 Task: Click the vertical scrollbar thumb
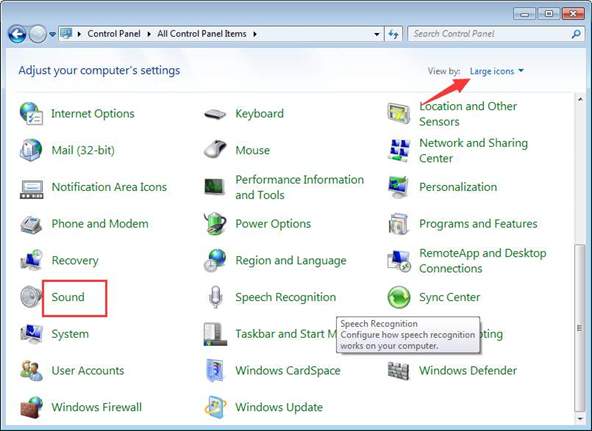(x=580, y=328)
